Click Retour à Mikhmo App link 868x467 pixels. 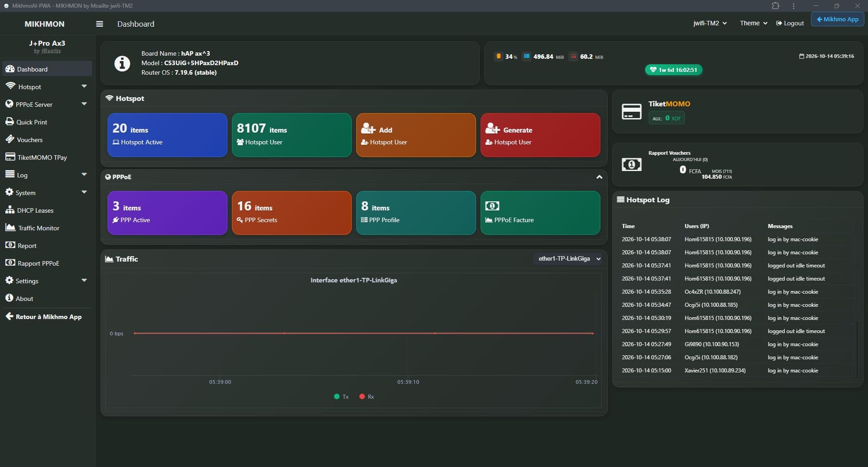click(x=44, y=317)
